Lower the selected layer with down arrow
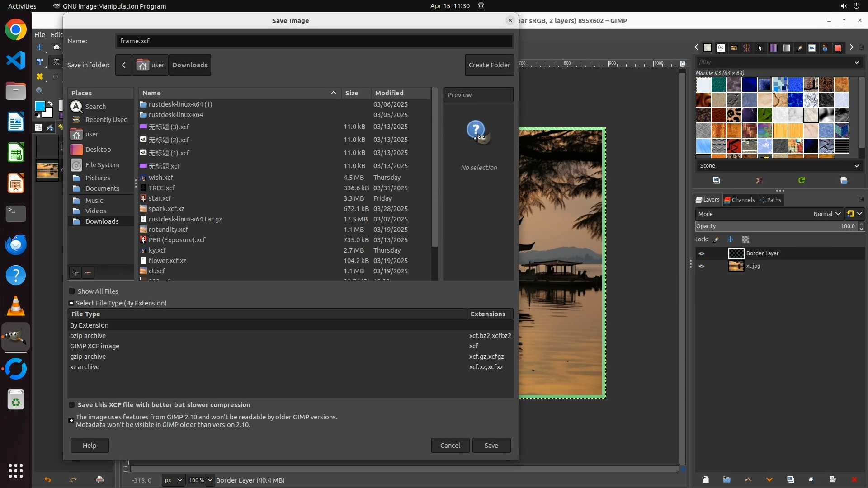The width and height of the screenshot is (868, 488). (x=769, y=479)
